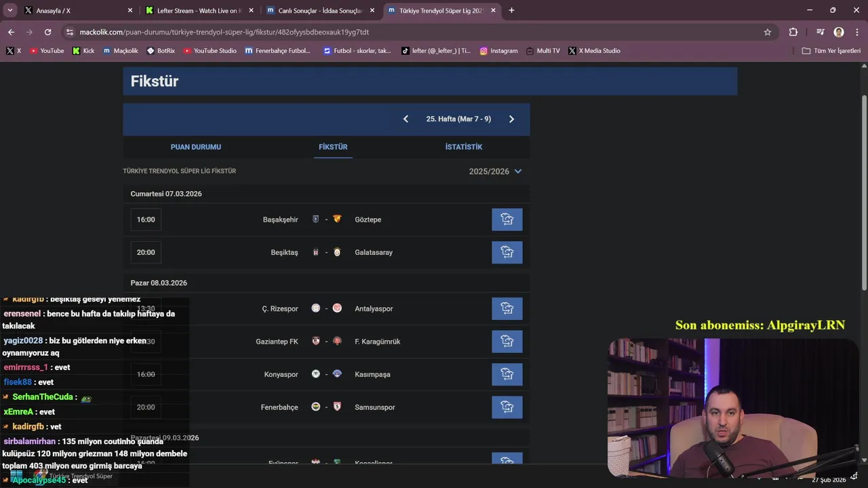Open the X Media Studio bookmark

(594, 51)
